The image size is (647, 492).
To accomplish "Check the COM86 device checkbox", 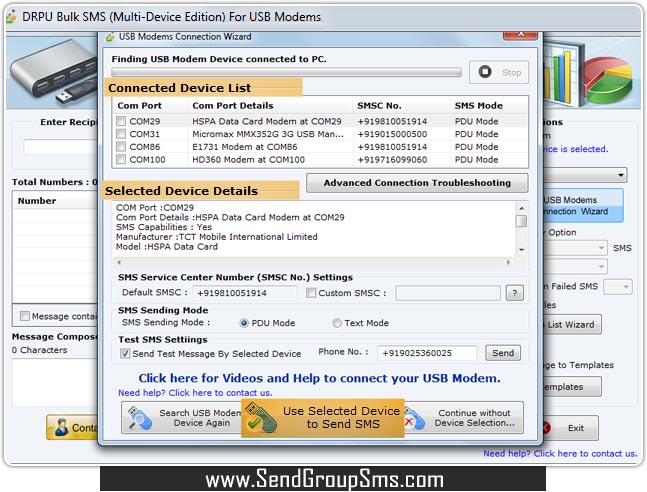I will coord(121,147).
